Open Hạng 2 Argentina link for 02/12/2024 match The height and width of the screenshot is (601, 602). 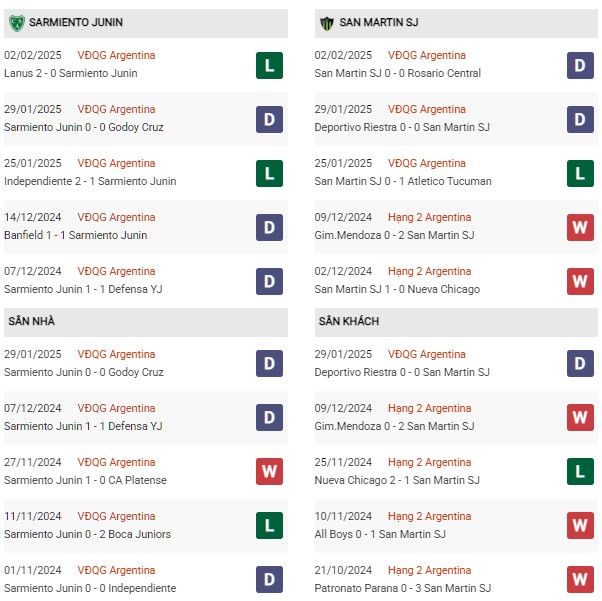click(429, 271)
